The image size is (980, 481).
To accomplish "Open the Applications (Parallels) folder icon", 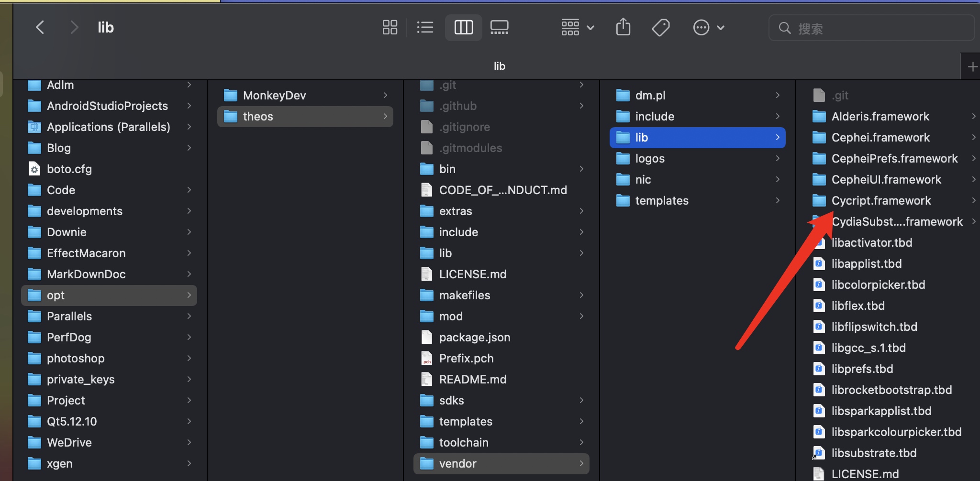I will 34,127.
